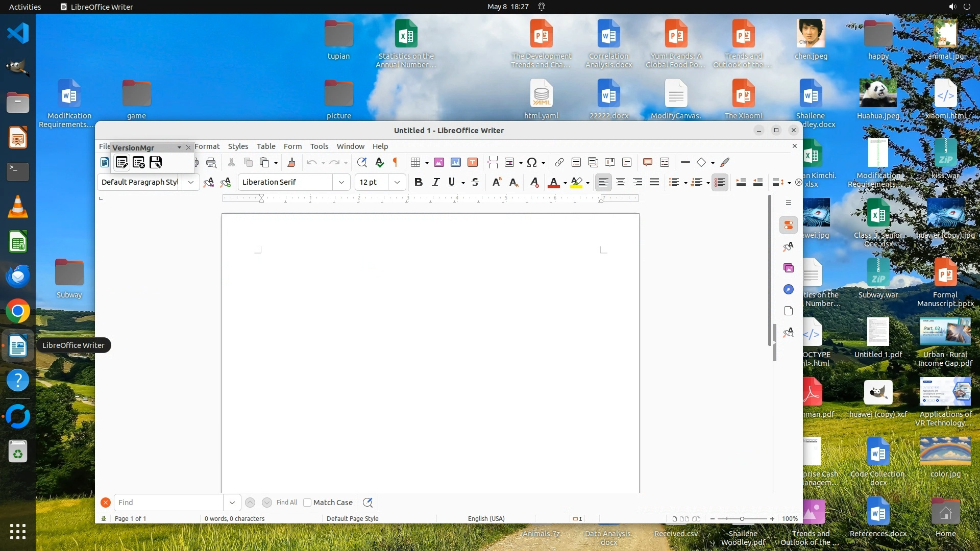This screenshot has height=551, width=980.
Task: Click Insert Comment speech bubble icon
Action: [647, 162]
